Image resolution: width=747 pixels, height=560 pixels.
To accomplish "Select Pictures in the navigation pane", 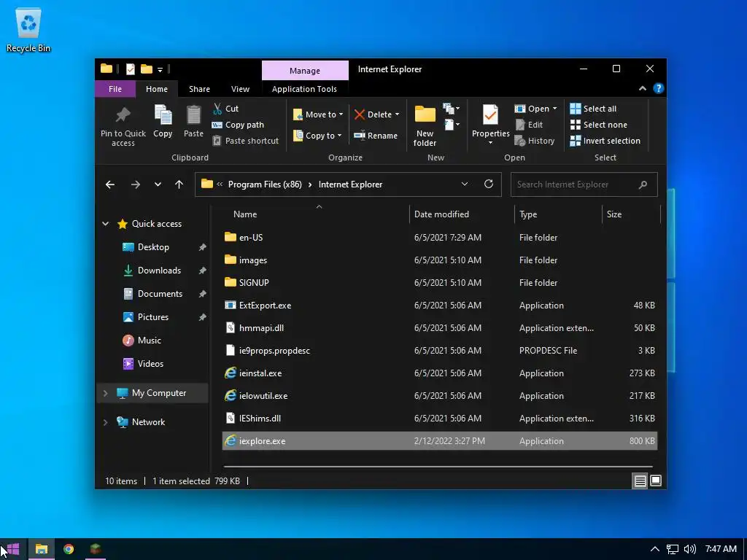I will pos(153,317).
